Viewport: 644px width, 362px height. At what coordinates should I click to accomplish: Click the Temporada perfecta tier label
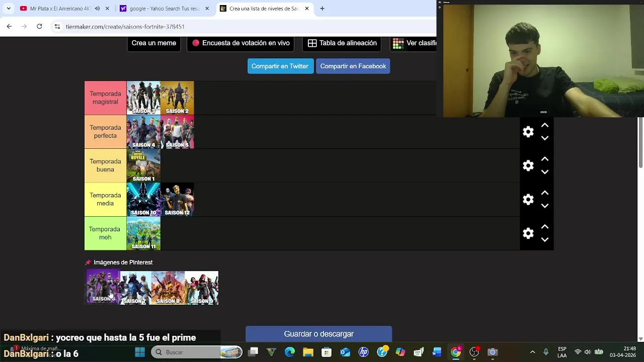point(105,132)
